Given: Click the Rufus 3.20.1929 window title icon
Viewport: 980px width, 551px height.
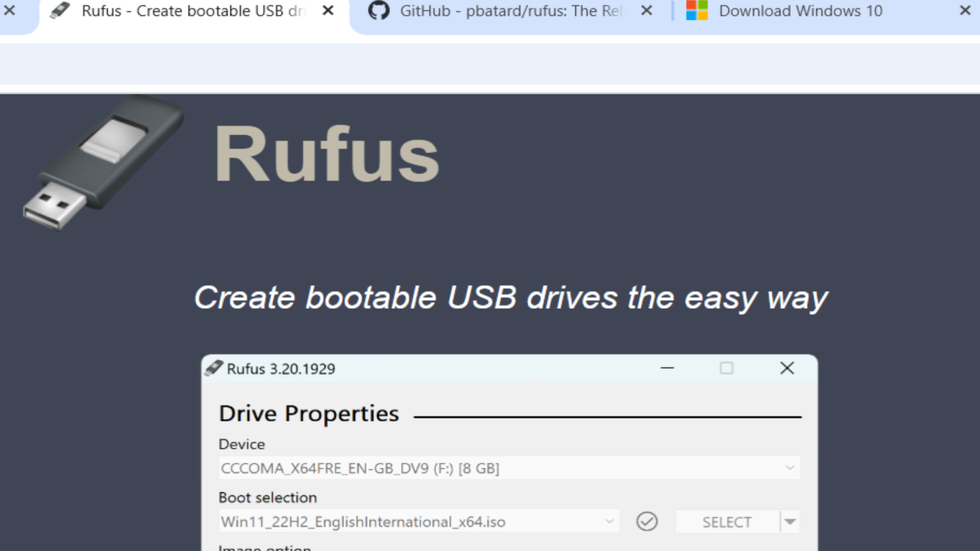Looking at the screenshot, I should (x=213, y=368).
